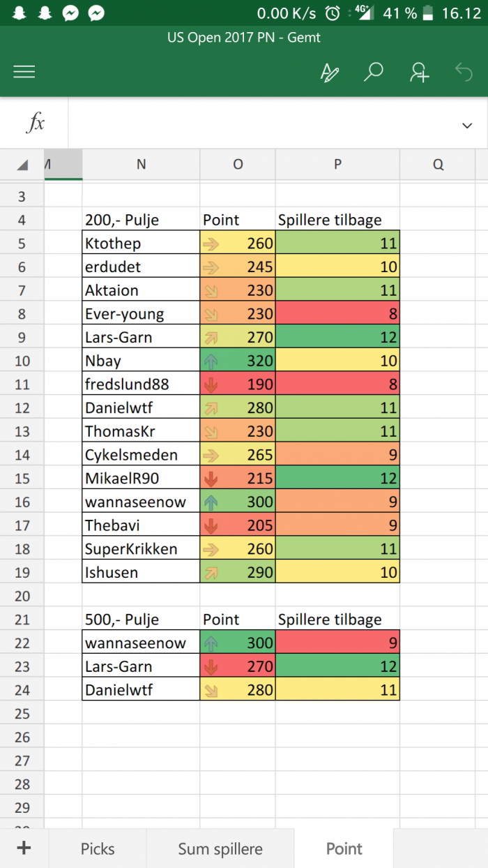The height and width of the screenshot is (868, 488).
Task: Switch to the Sum spillere sheet tab
Action: point(220,848)
